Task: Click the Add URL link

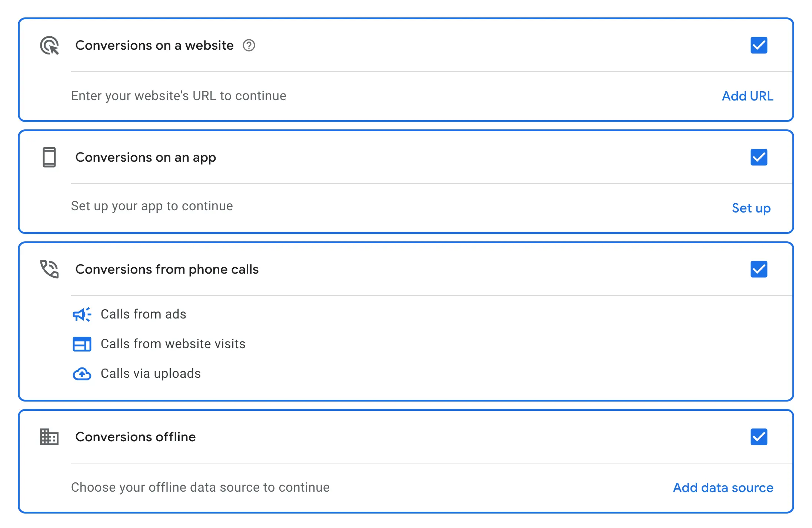Action: pos(748,96)
